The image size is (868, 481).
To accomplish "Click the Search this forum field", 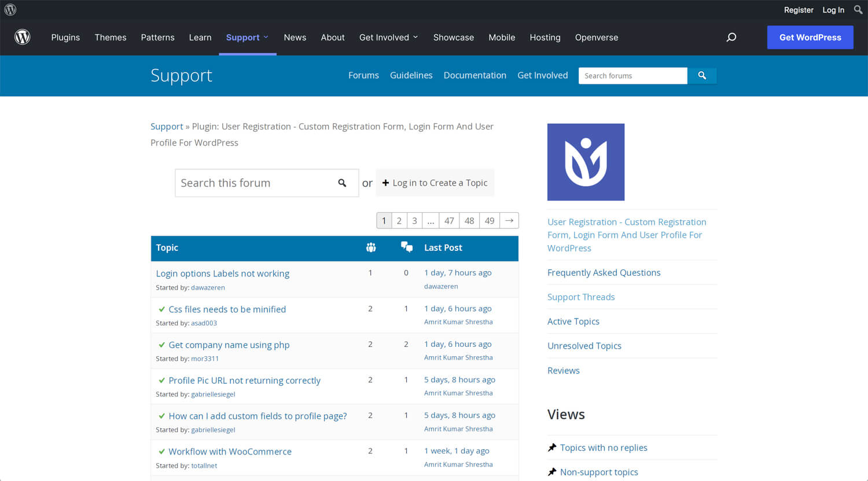I will click(267, 183).
